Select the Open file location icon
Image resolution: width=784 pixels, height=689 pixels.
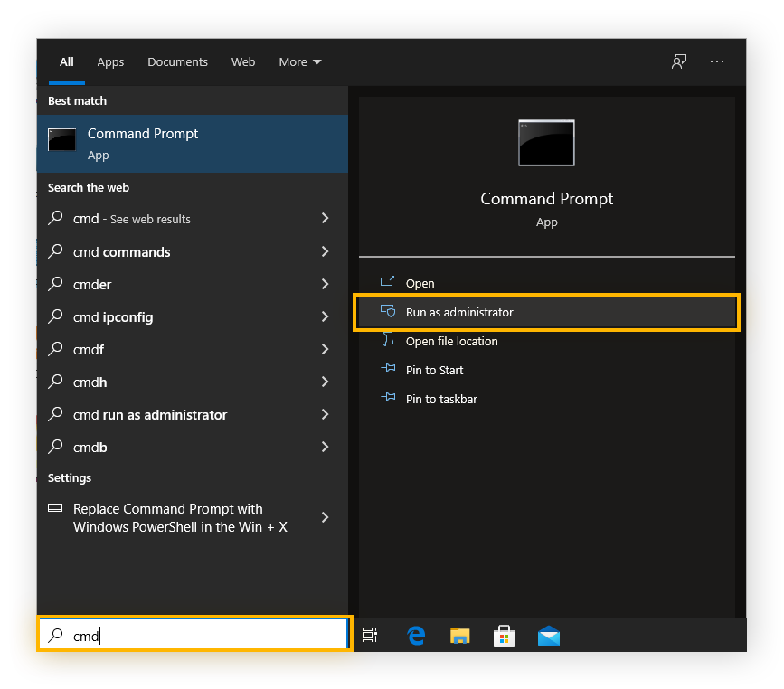point(390,341)
